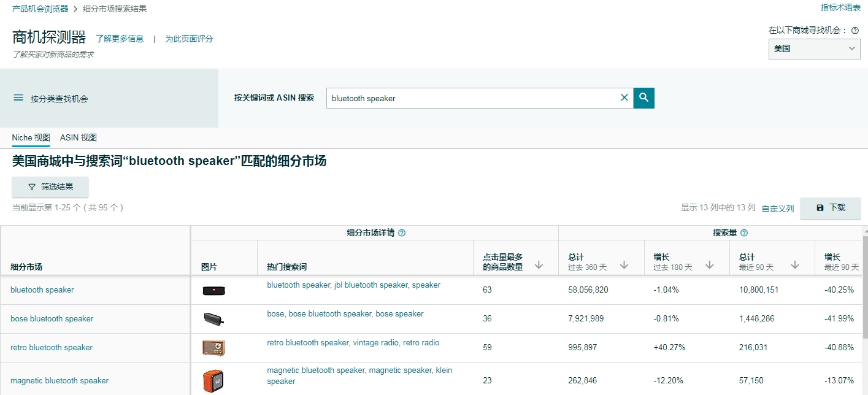Open the 美国 marketplace dropdown
The height and width of the screenshot is (395, 868).
click(x=814, y=48)
